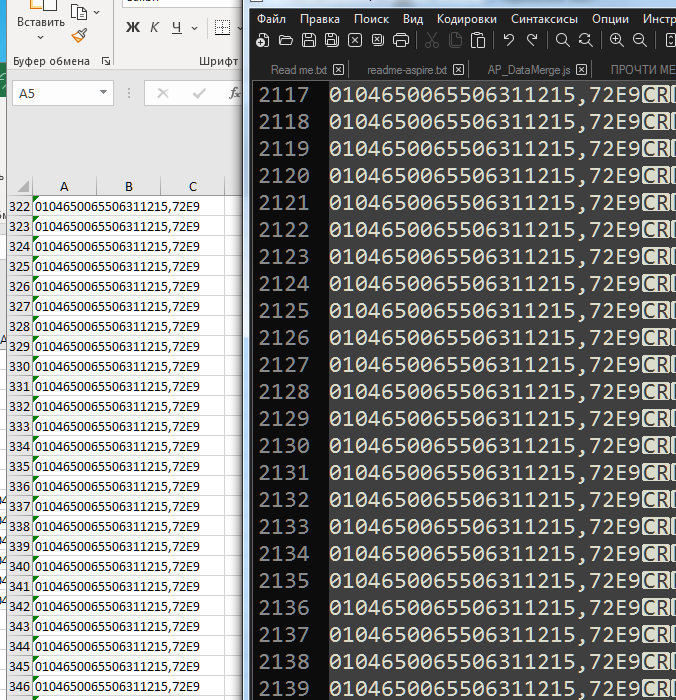Close all documents using the toolbar icon
The height and width of the screenshot is (700, 676).
[x=378, y=41]
